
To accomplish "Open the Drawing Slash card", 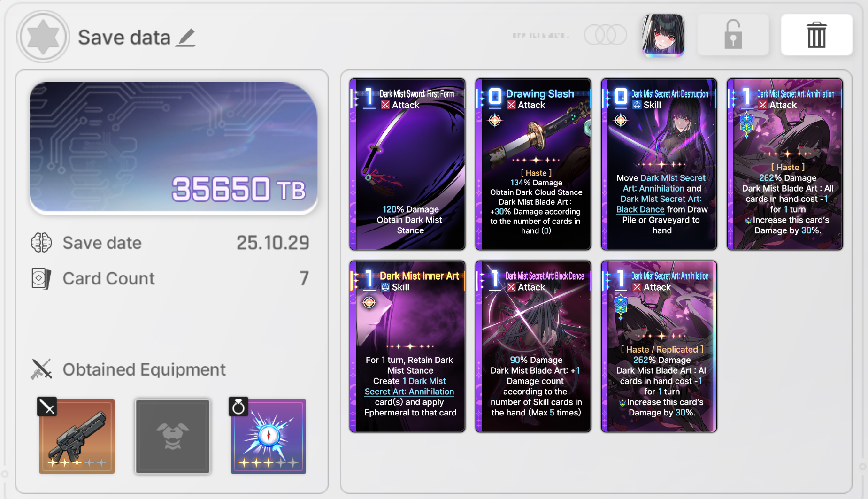I will tap(533, 164).
